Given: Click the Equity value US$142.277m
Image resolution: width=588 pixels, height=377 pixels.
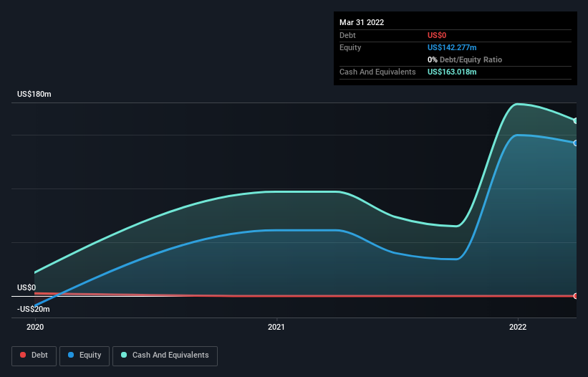Looking at the screenshot, I should [452, 47].
